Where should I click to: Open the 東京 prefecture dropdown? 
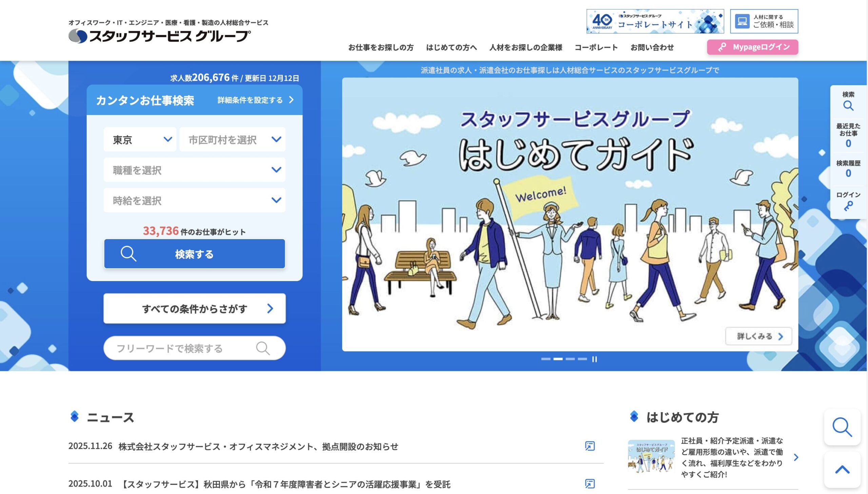click(139, 139)
